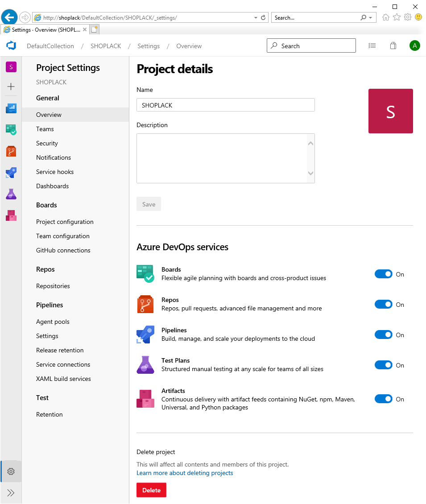This screenshot has width=426, height=504.
Task: Open Overview hub icon in left rail
Action: (x=11, y=108)
